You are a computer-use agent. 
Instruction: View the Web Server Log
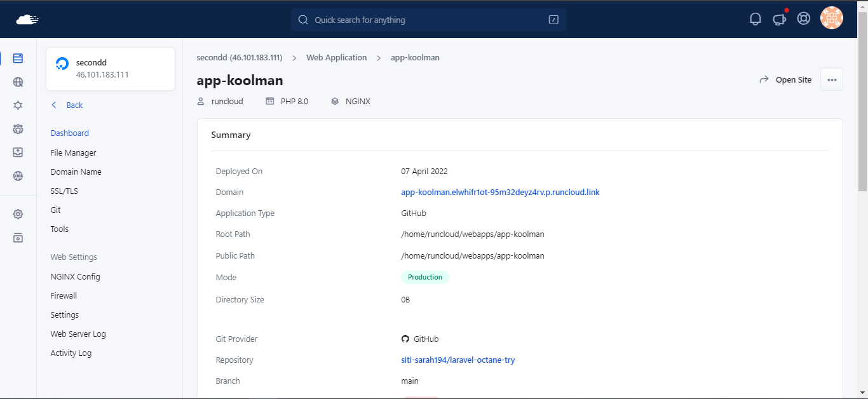78,334
